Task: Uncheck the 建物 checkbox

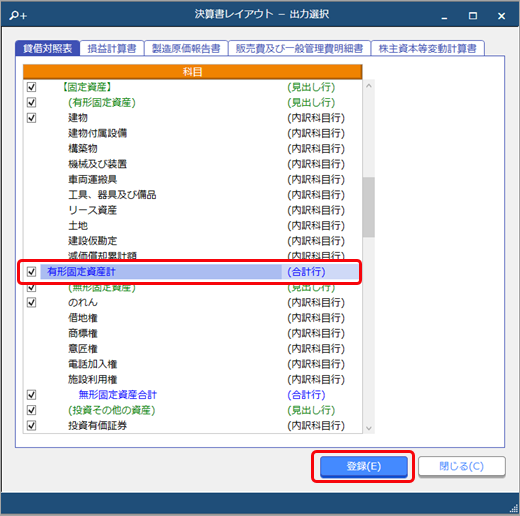Action: (31, 118)
